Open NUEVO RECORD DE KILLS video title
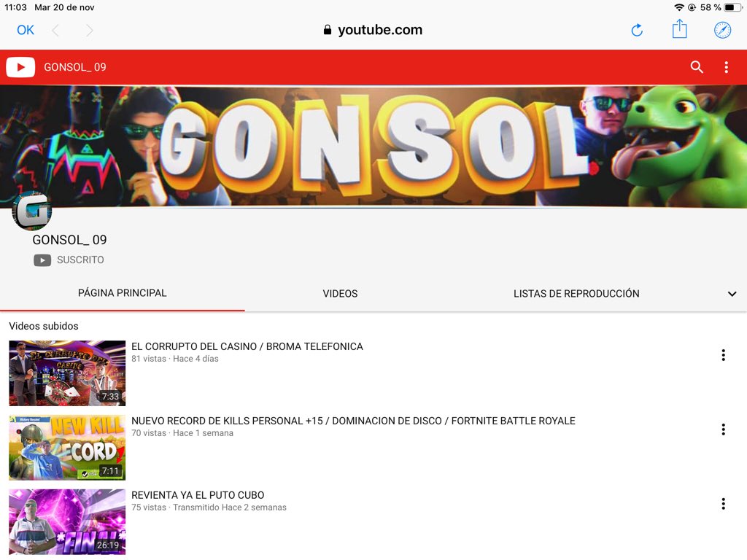Viewport: 747px width, 560px height. (x=353, y=421)
